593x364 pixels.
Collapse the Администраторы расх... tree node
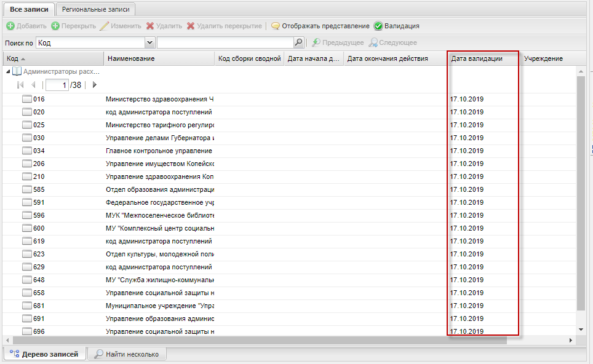pyautogui.click(x=8, y=71)
